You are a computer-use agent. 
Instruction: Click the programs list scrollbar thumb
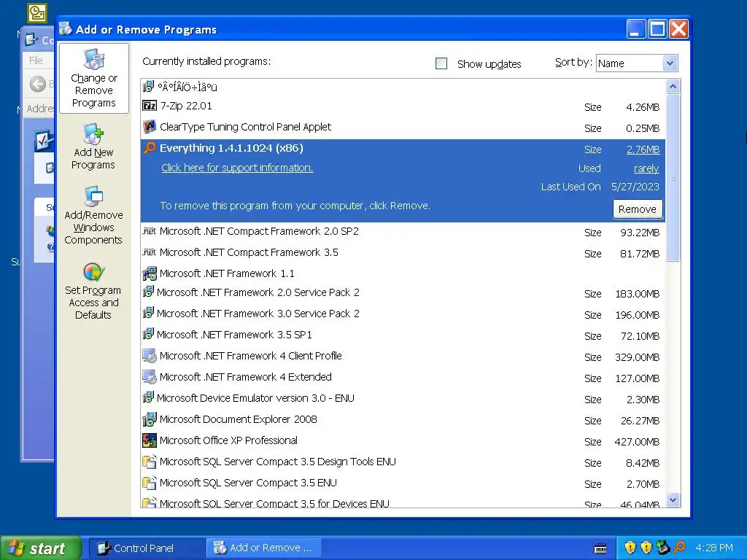[673, 177]
